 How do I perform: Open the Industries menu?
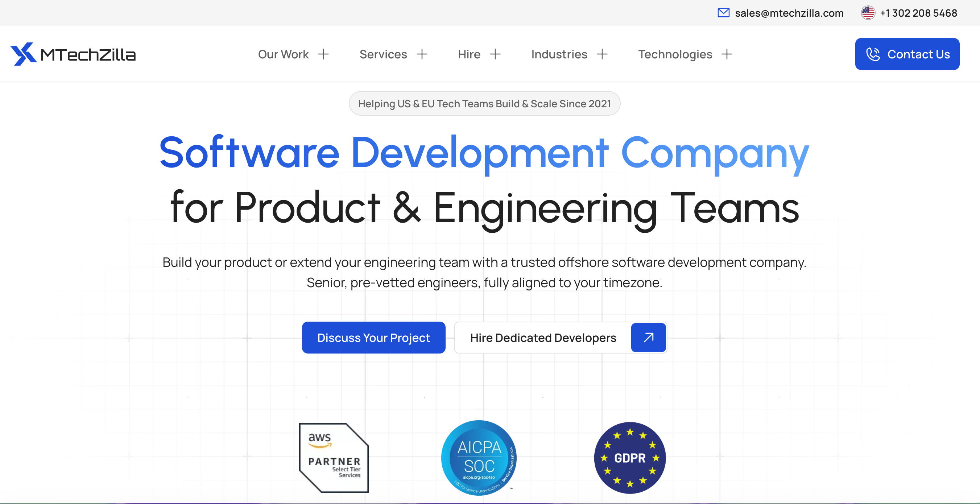click(x=559, y=54)
